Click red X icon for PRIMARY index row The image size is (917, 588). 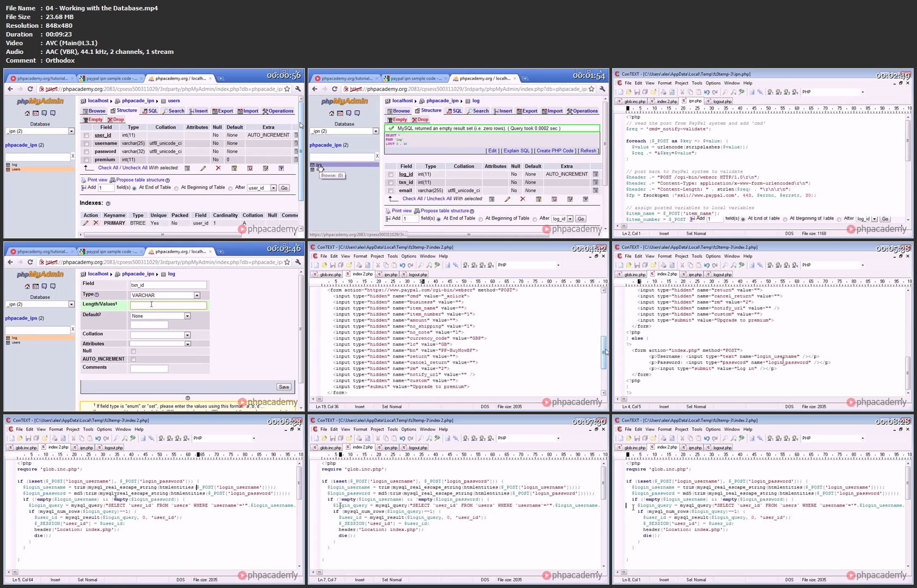[96, 223]
